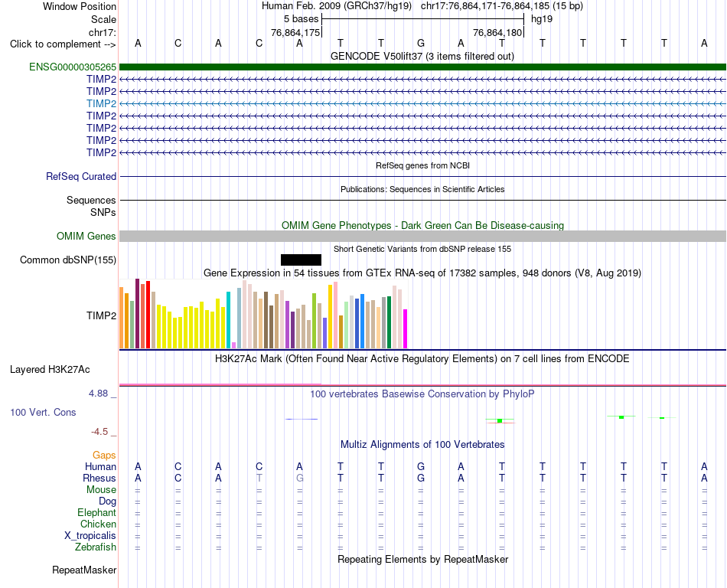Click the magenta GTEx expression bar
The image size is (727, 588).
click(x=406, y=328)
